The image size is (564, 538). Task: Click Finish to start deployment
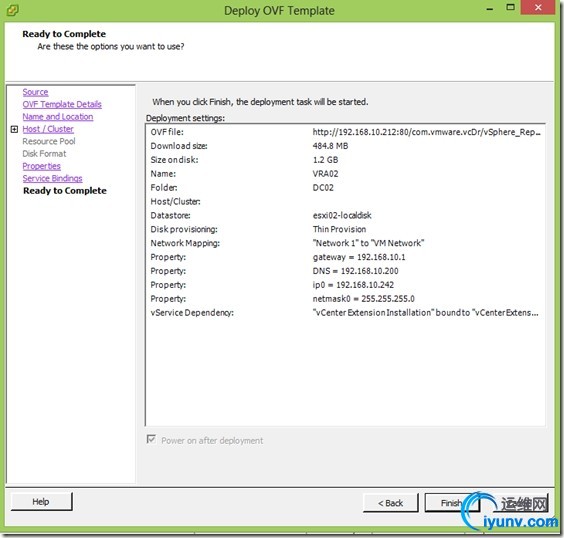(452, 503)
